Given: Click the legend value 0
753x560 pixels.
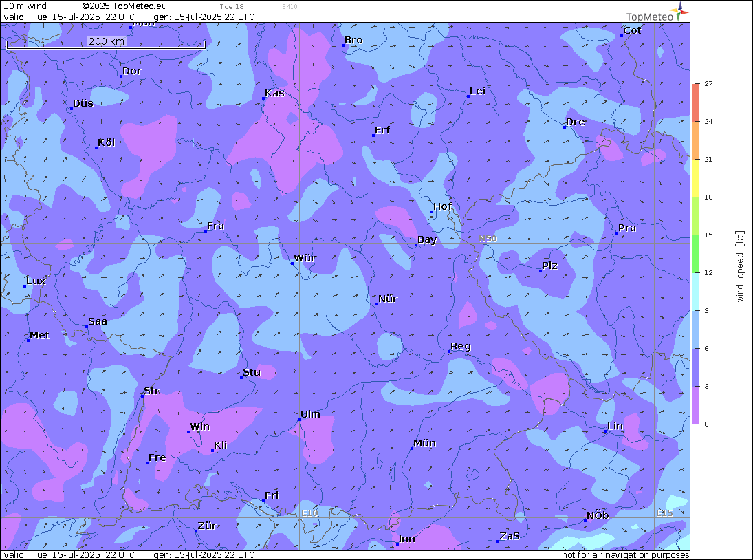Looking at the screenshot, I should click(x=706, y=424).
